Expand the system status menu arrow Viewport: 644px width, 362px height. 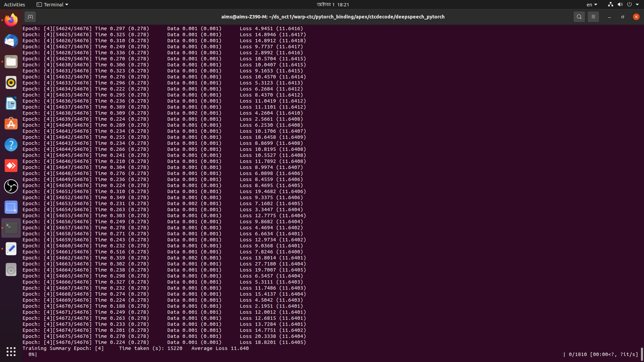coord(637,5)
